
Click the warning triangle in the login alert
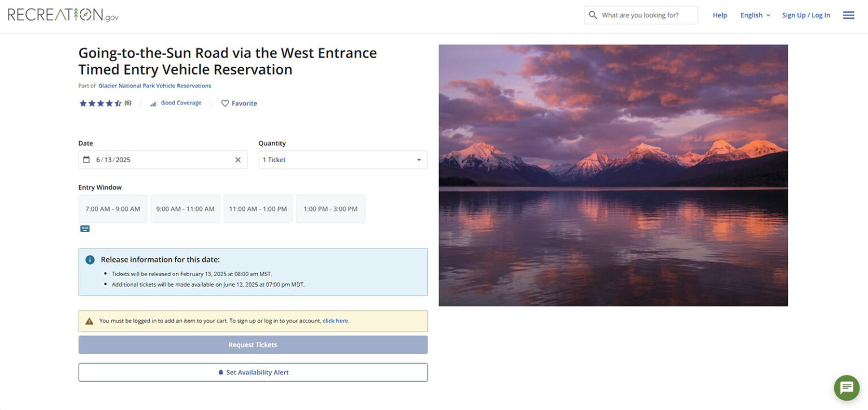coord(89,320)
